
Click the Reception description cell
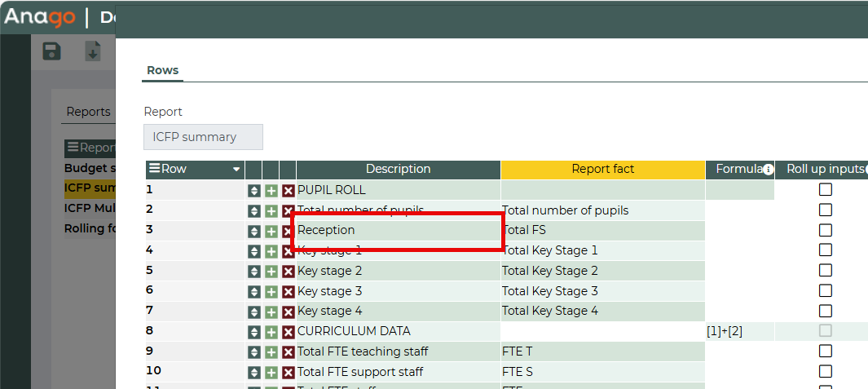398,231
